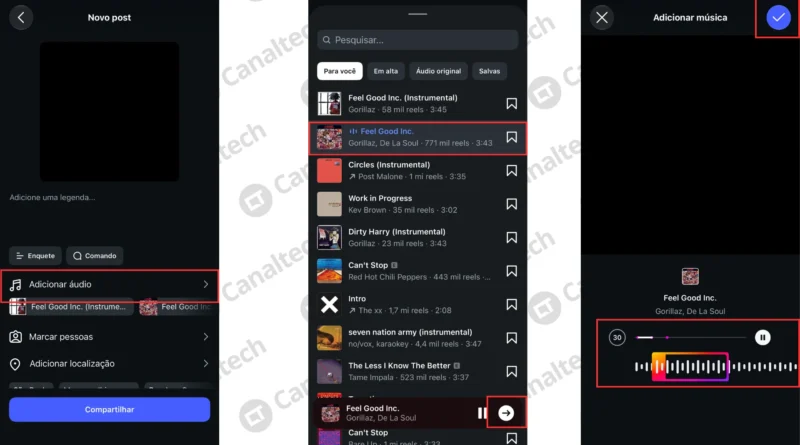Tap the blue Compartilhar button
The width and height of the screenshot is (800, 445).
[109, 409]
